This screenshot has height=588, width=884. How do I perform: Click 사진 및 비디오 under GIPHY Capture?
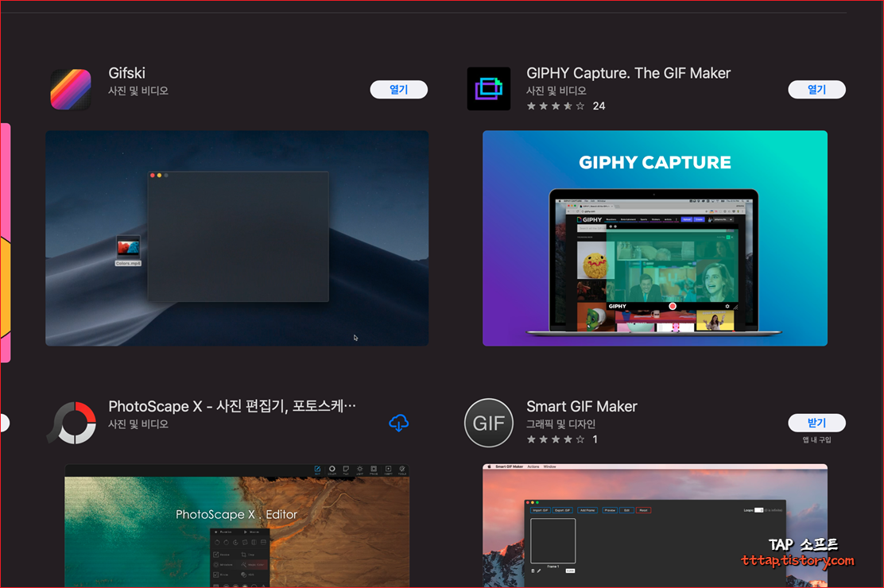(x=556, y=91)
